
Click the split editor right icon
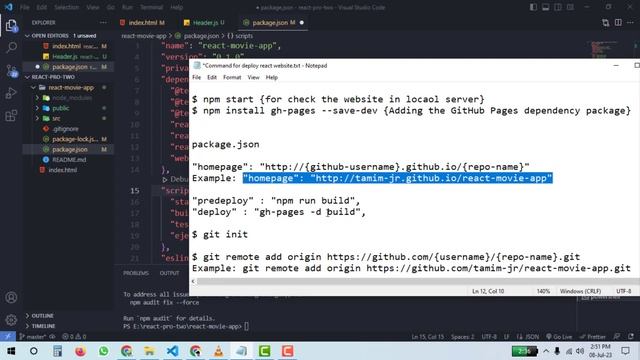(x=618, y=22)
